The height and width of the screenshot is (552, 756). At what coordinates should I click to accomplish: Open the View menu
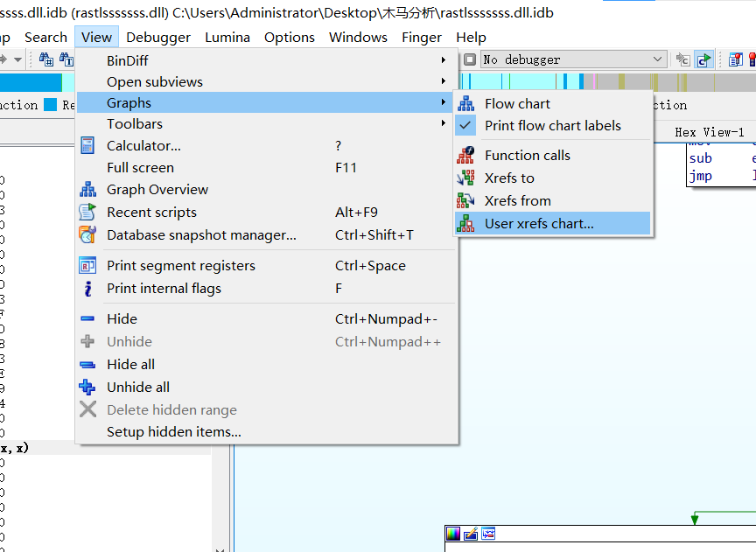click(x=96, y=37)
